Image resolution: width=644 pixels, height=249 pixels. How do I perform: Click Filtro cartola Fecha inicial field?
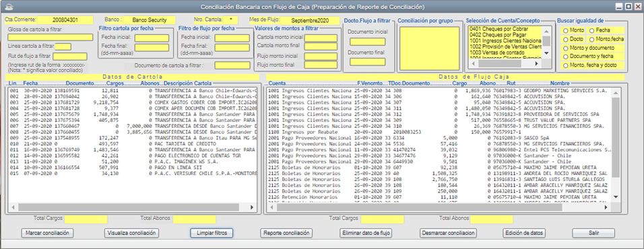(152, 38)
